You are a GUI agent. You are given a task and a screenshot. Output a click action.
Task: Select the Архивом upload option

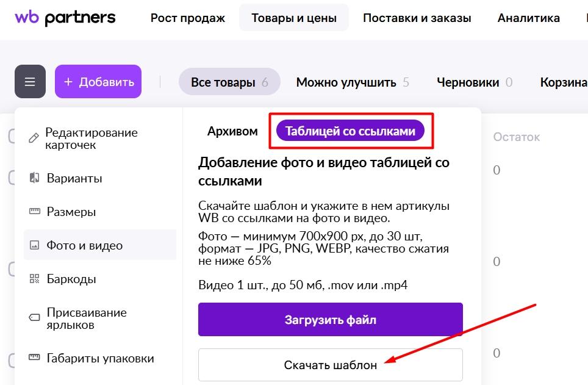click(x=232, y=131)
